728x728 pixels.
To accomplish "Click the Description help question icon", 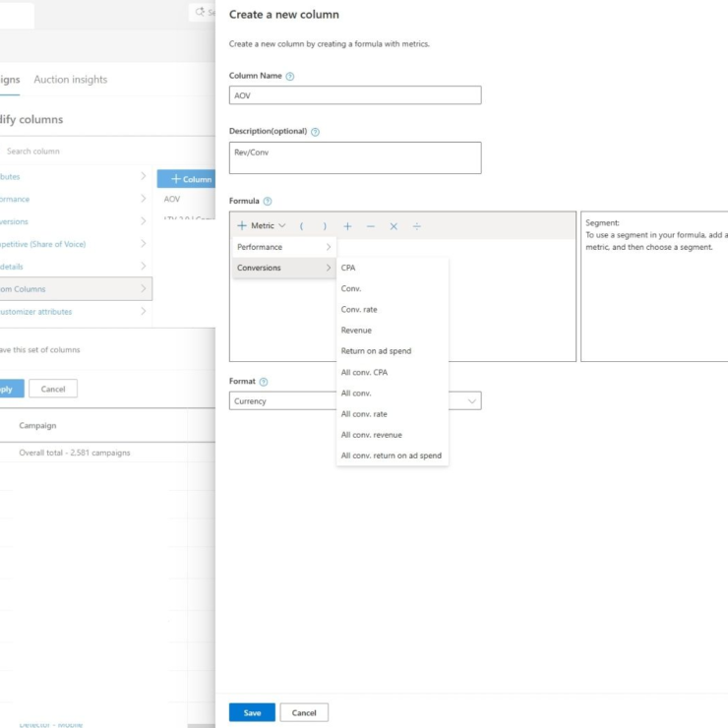I will (315, 132).
